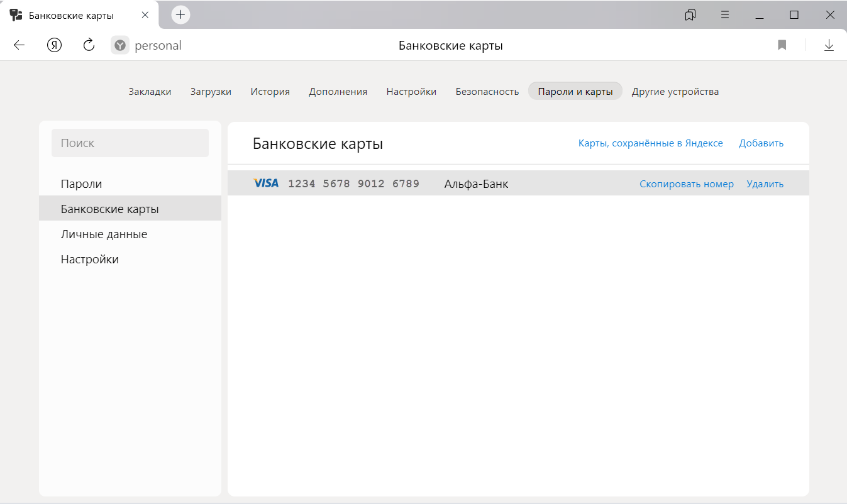Open Карты, сохранённые в Яндексе link

point(650,143)
